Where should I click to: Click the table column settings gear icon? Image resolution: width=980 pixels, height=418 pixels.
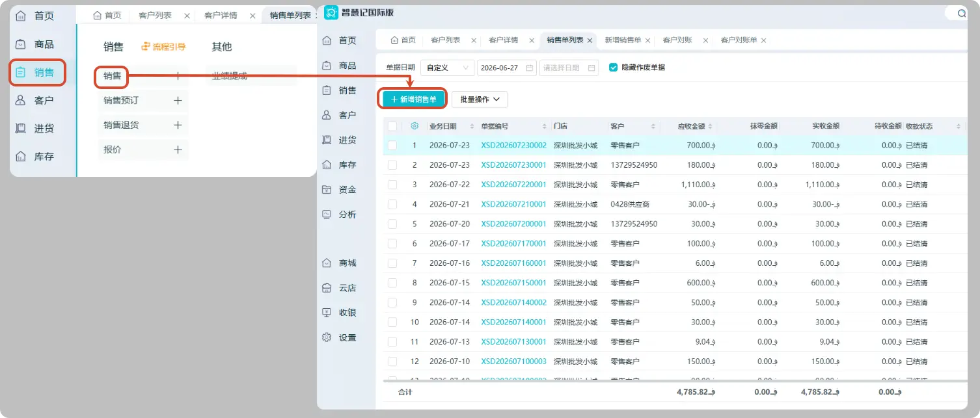415,126
